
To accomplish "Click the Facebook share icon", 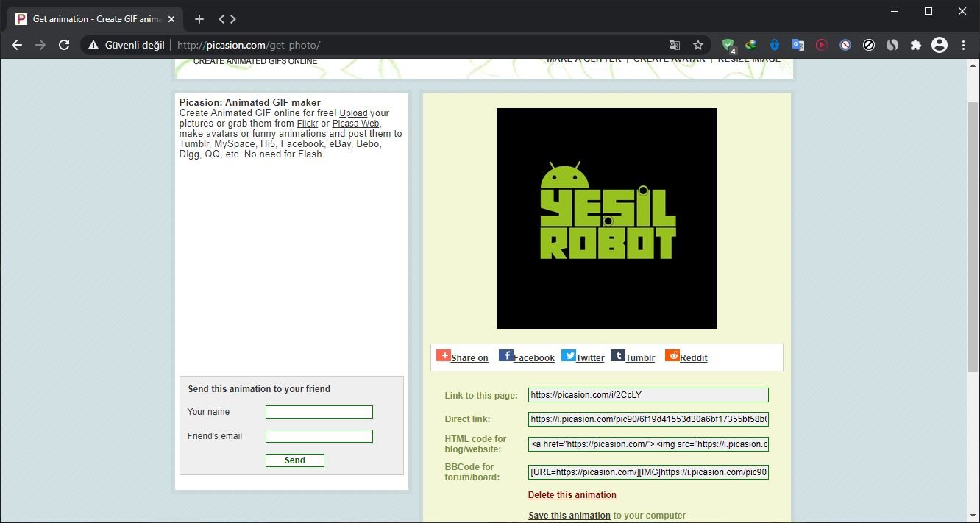I will (505, 355).
